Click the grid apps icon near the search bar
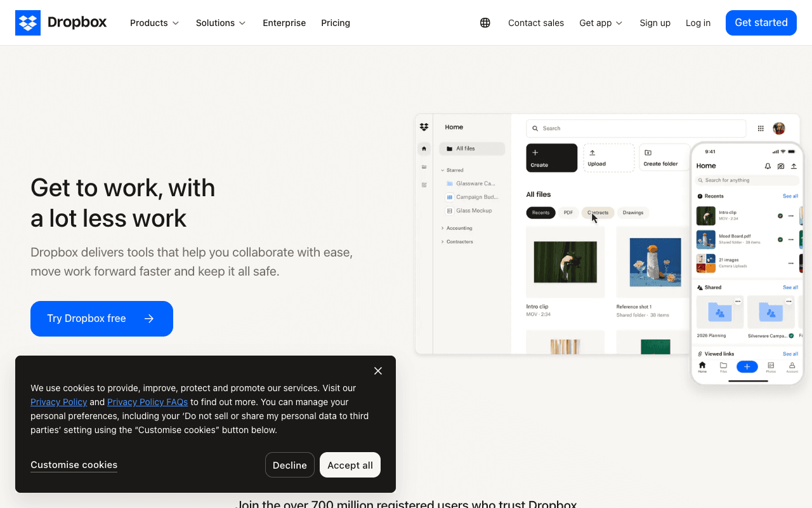The image size is (812, 508). 761,128
